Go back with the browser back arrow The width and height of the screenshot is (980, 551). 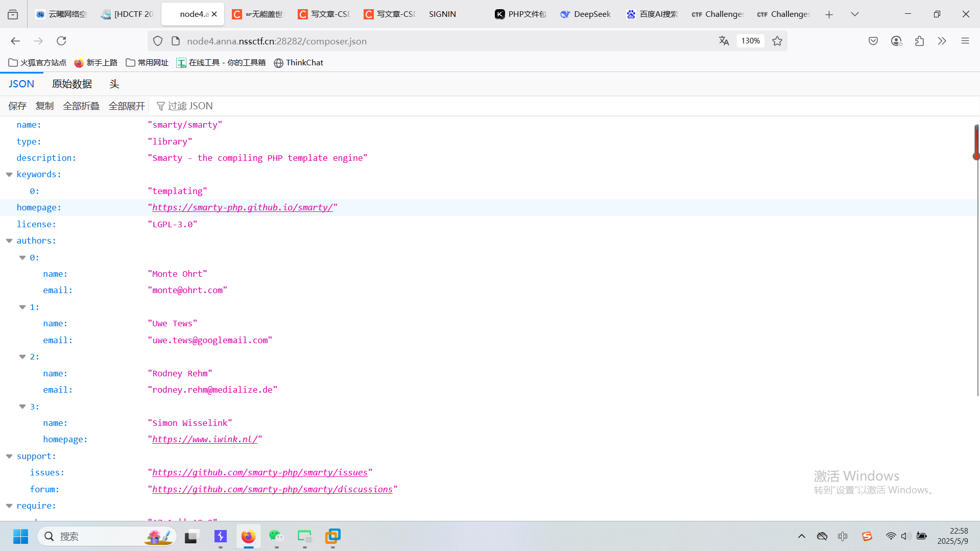pyautogui.click(x=15, y=41)
